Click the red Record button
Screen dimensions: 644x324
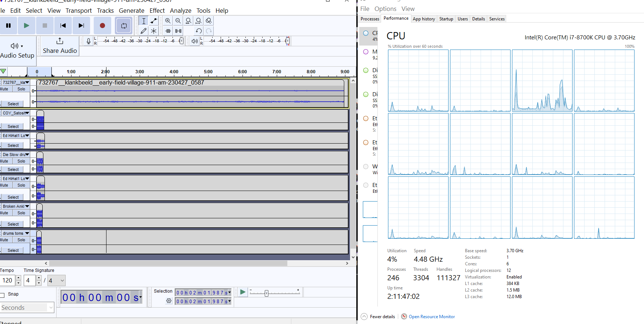point(102,26)
